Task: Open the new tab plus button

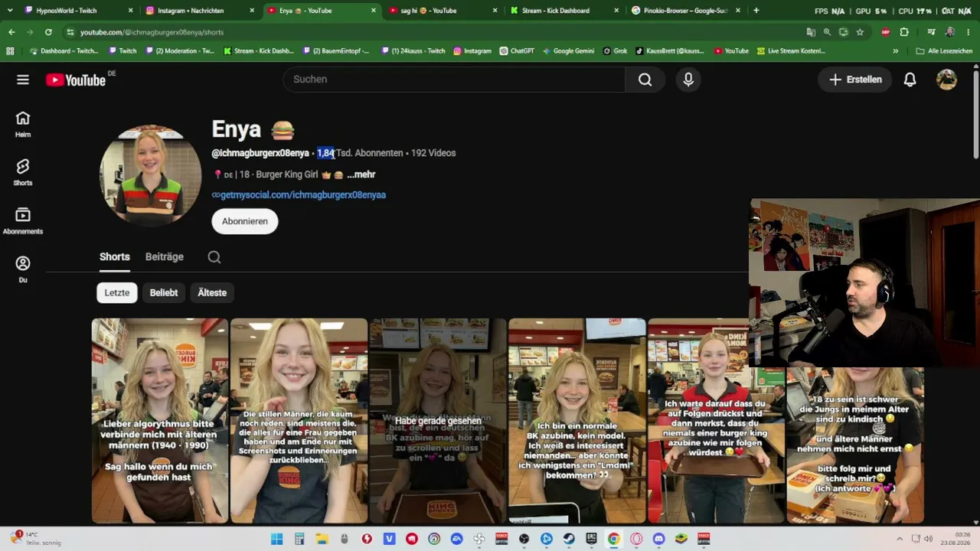Action: (756, 11)
